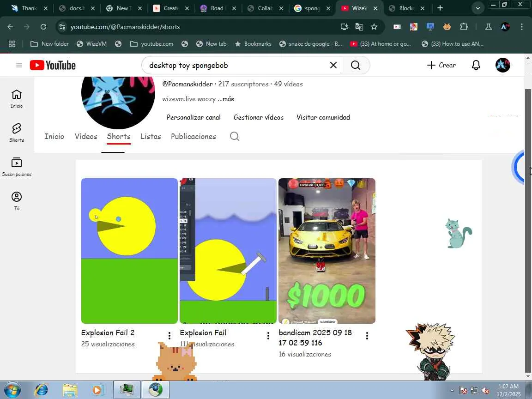Click the Crear button
Screen dimensions: 532x399
click(x=441, y=65)
